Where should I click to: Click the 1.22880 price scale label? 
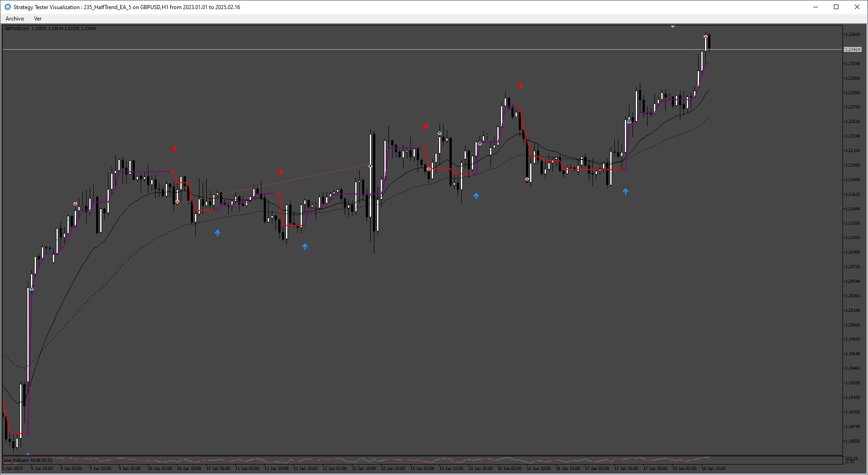click(x=853, y=92)
